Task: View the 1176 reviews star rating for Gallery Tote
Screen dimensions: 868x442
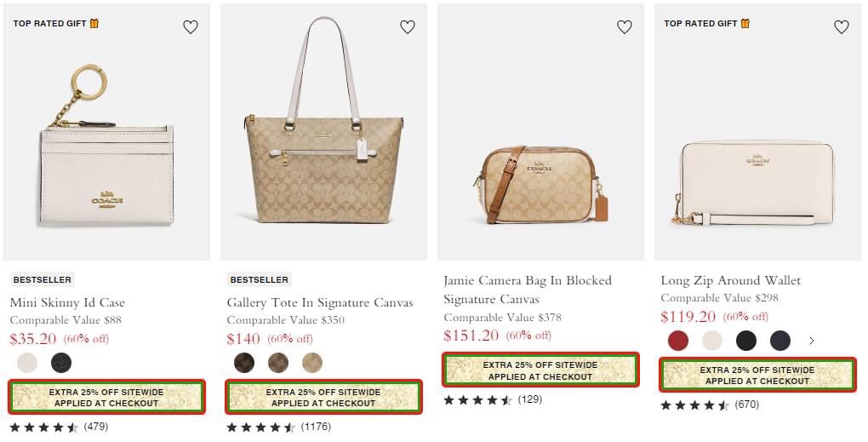Action: 278,427
